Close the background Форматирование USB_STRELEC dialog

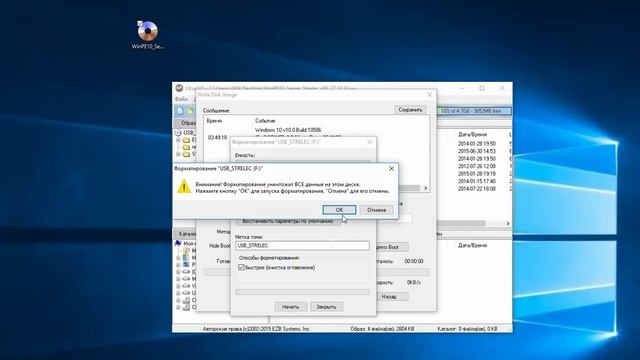click(x=369, y=142)
